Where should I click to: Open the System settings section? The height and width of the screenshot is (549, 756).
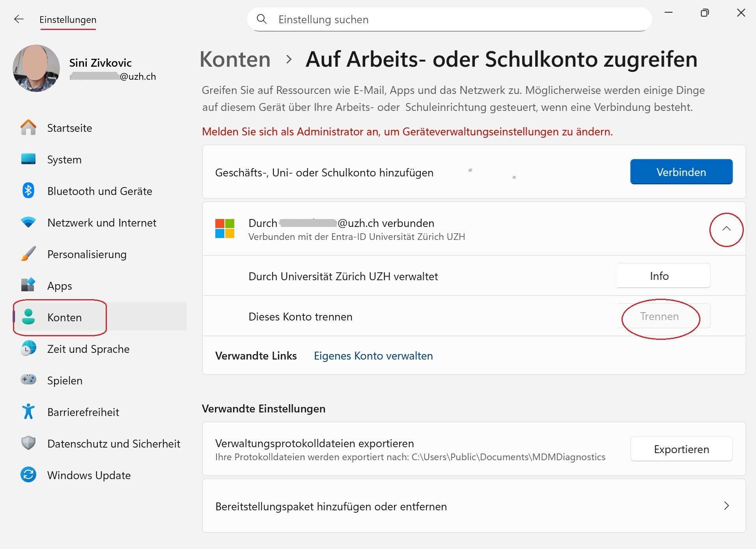click(64, 159)
